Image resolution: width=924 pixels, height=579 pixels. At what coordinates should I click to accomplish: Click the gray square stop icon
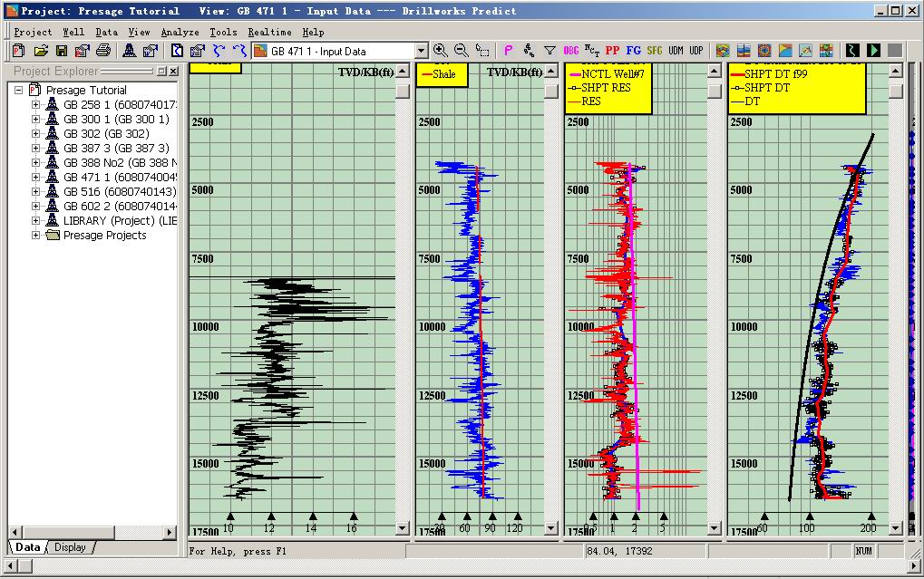pos(895,51)
